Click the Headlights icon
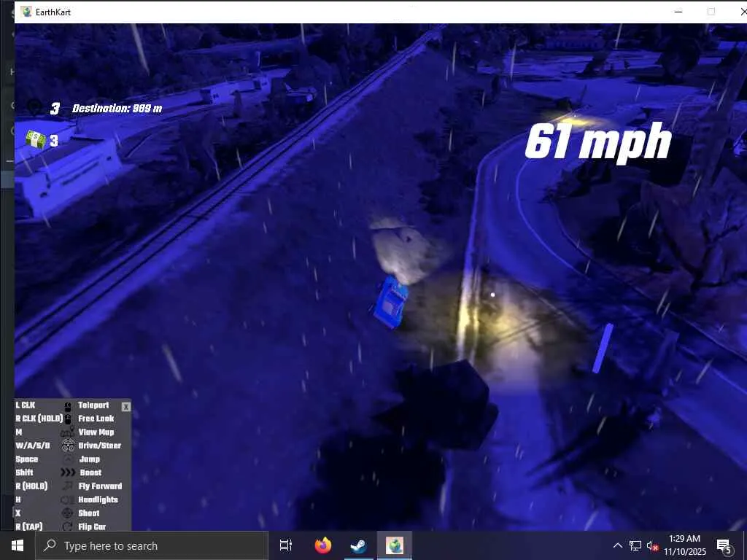The width and height of the screenshot is (747, 560). [68, 499]
